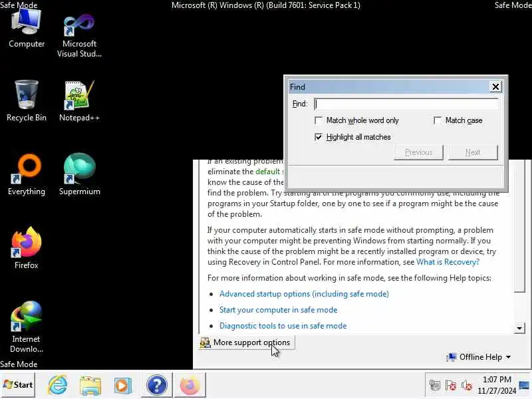Click the Next button in Find
The height and width of the screenshot is (399, 532).
tap(473, 152)
